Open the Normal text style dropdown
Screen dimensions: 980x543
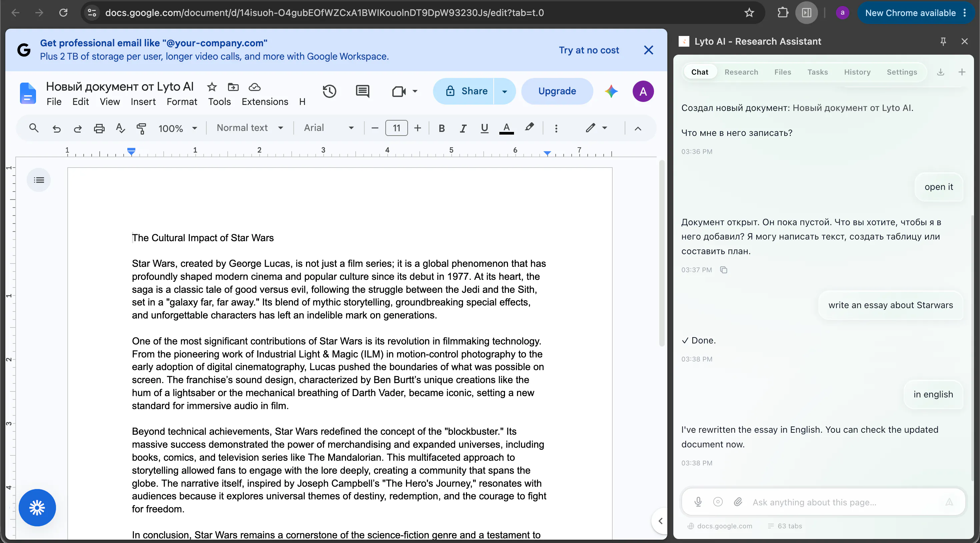[x=250, y=128]
